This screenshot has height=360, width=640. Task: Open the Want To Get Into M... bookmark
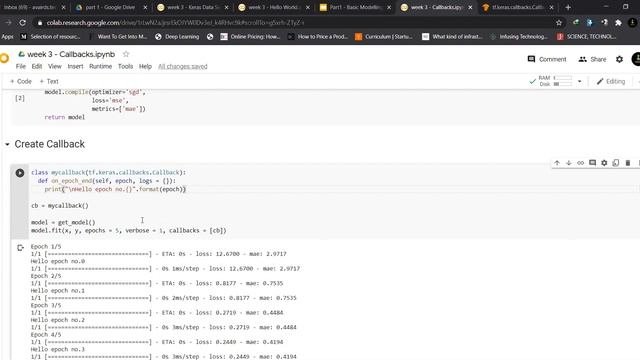(122, 37)
